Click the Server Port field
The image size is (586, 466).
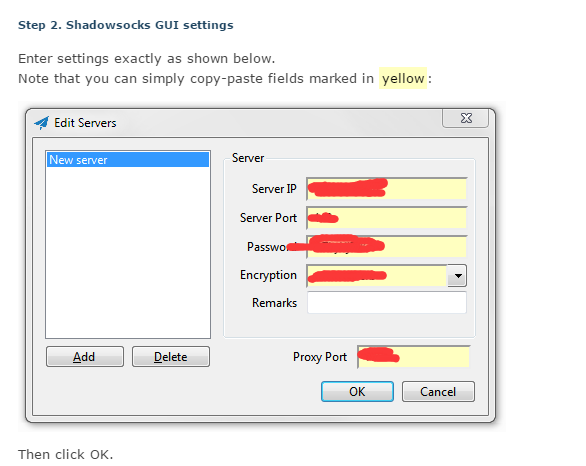[x=387, y=217]
